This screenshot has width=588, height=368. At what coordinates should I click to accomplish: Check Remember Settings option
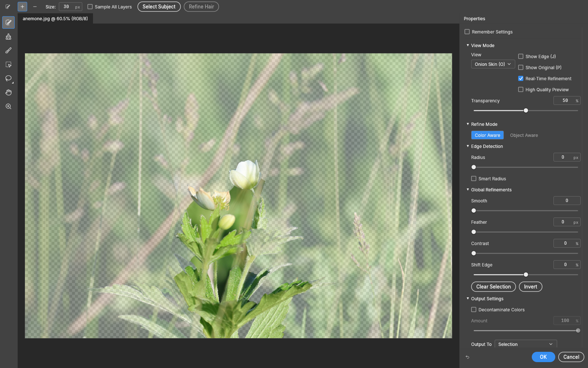(x=467, y=32)
